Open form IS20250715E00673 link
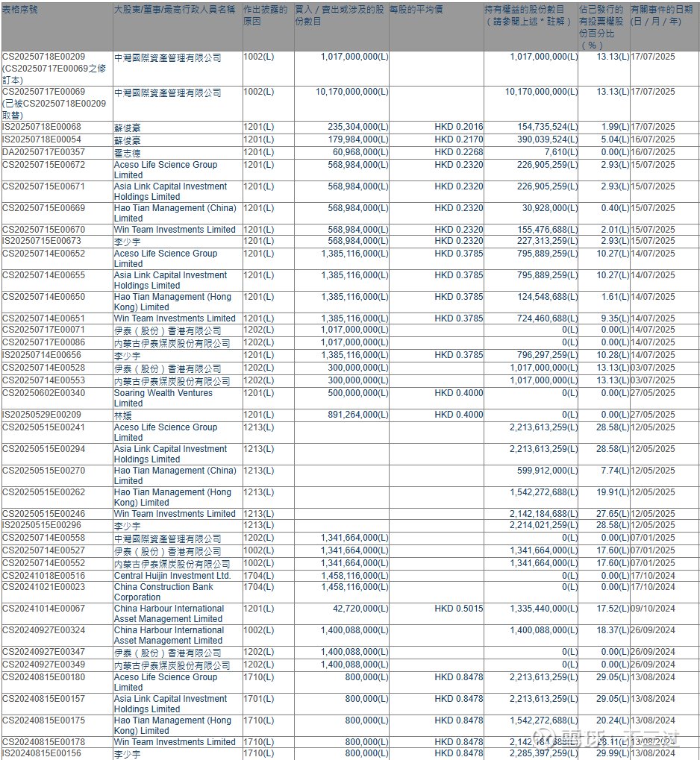Image resolution: width=700 pixels, height=760 pixels. [42, 241]
